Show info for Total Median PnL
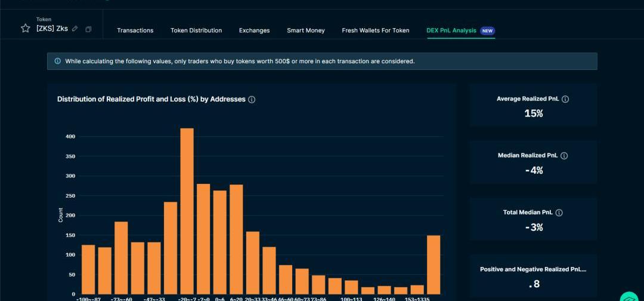The height and width of the screenshot is (301, 644). point(559,213)
